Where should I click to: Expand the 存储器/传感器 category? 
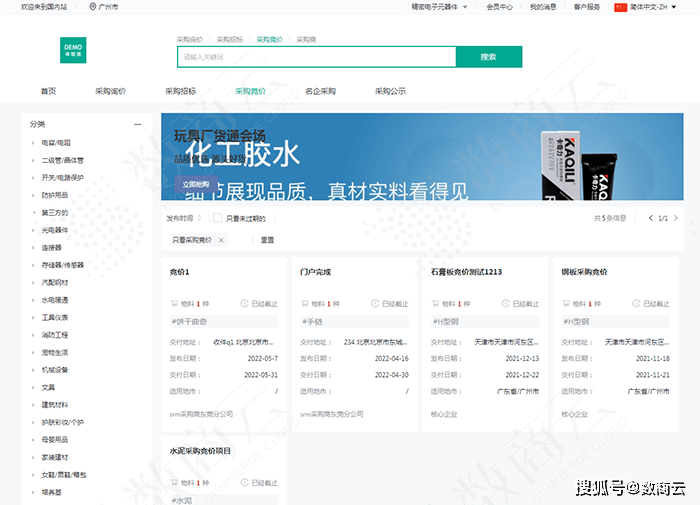[33, 265]
